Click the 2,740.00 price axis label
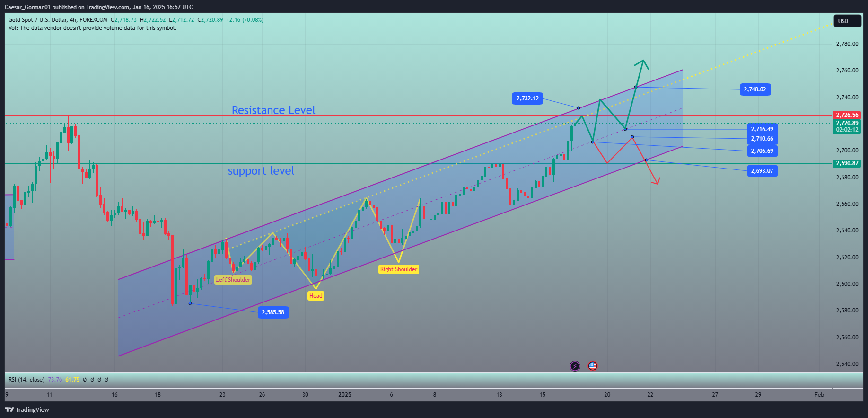Screen dimensions: 868x418 pyautogui.click(x=847, y=98)
